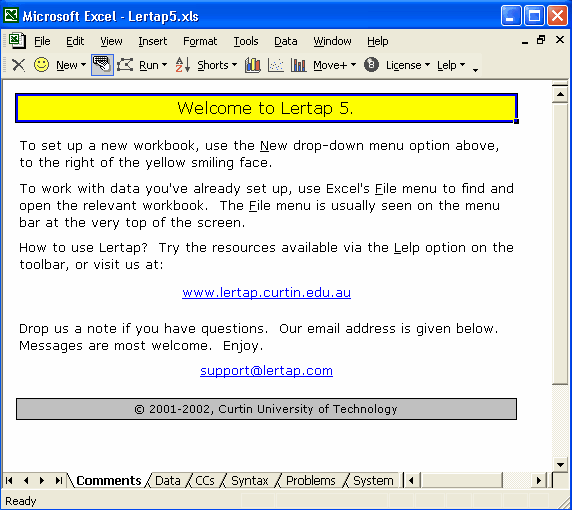572x510 pixels.
Task: Jump to last sheet tab arrow
Action: [x=58, y=480]
